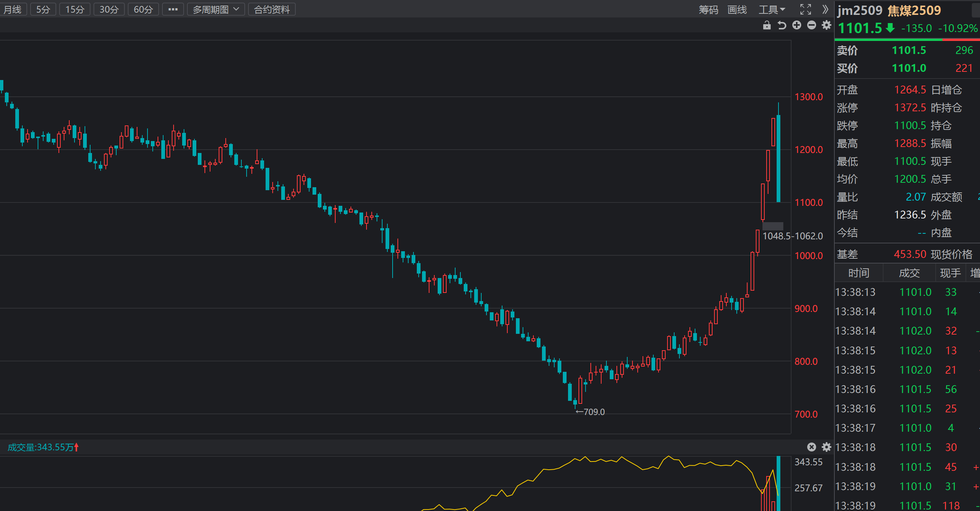Switch to 60分 timeframe

pos(143,10)
